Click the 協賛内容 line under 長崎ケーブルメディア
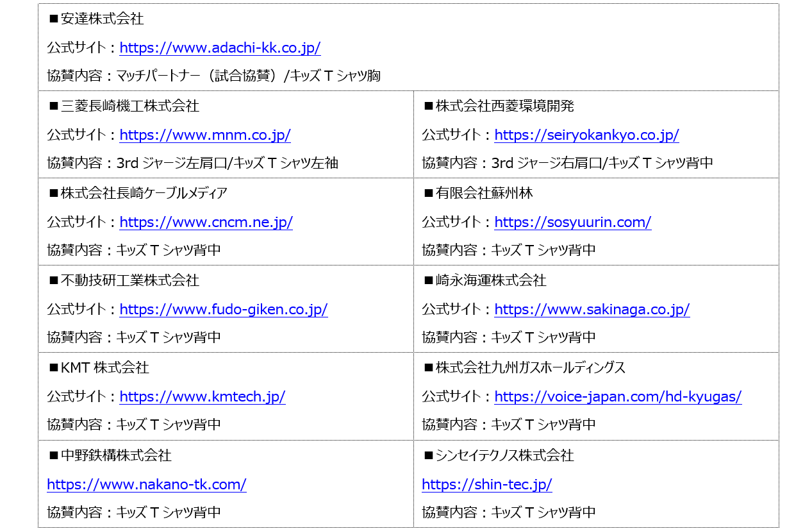 click(x=134, y=250)
